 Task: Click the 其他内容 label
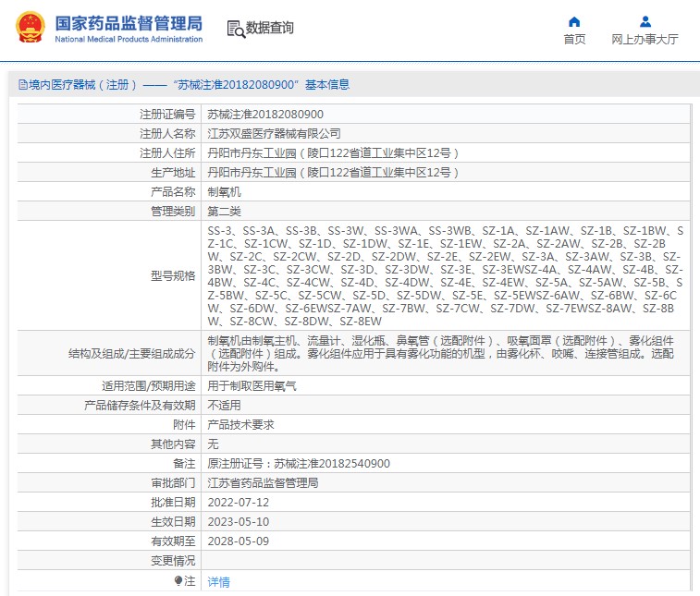[x=173, y=444]
